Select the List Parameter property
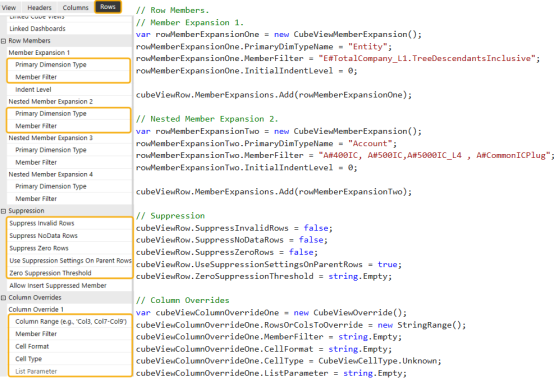Image resolution: width=554 pixels, height=378 pixels. (70, 371)
